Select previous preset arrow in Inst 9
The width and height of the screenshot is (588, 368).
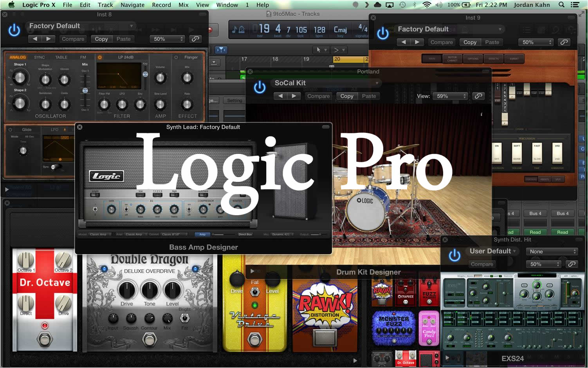point(404,42)
